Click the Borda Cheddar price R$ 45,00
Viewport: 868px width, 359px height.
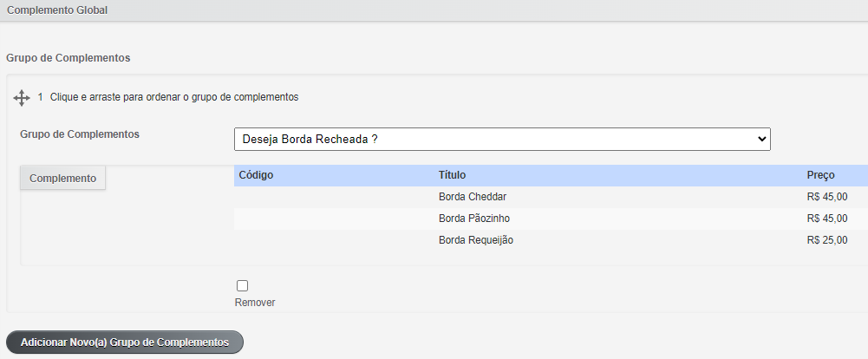coord(827,197)
